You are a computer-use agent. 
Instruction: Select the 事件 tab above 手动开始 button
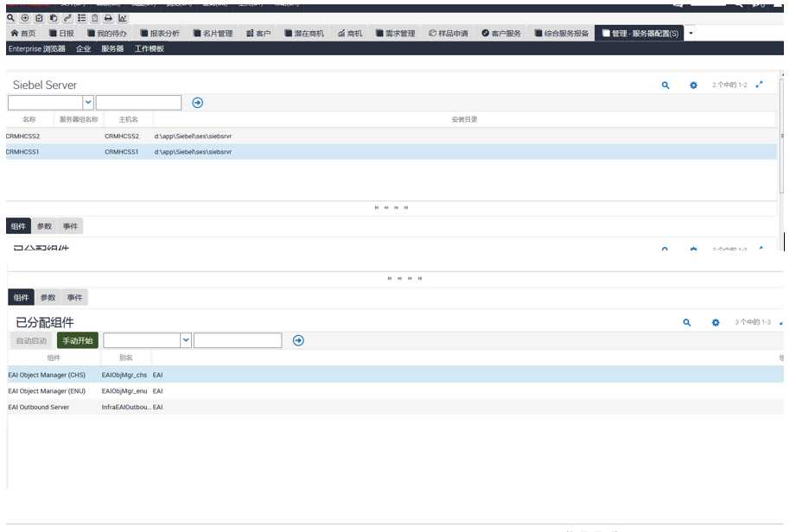(74, 297)
